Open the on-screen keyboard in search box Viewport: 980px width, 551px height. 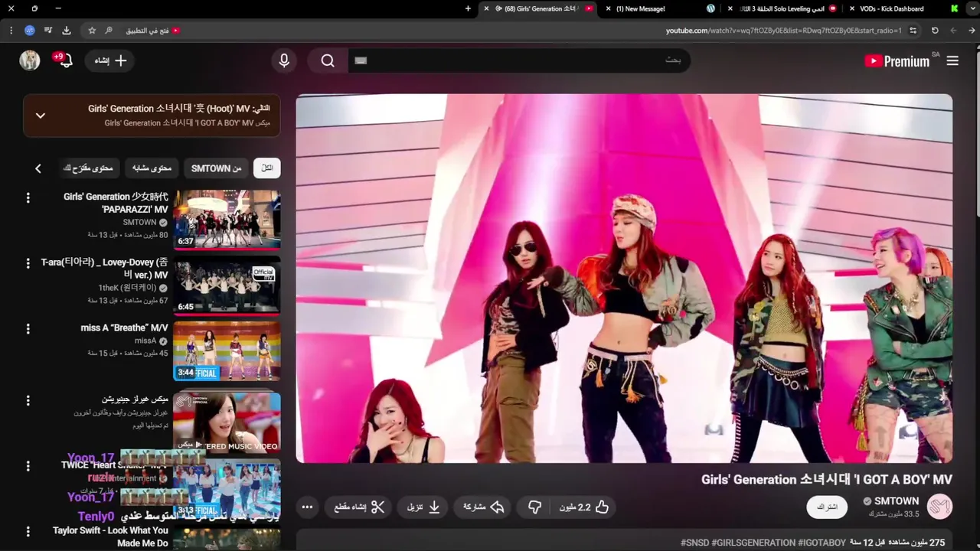[361, 60]
